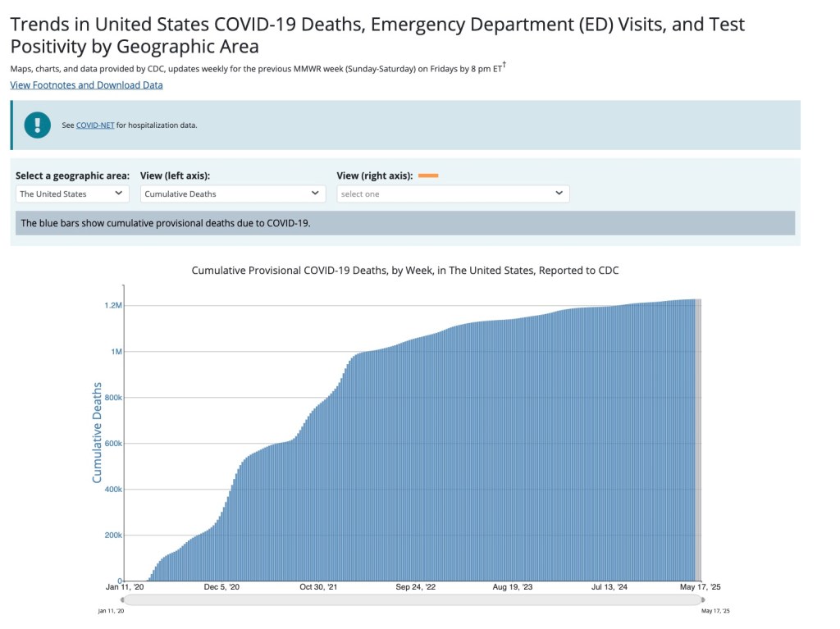Click the middle of the date range slider track
The image size is (840, 629).
(410, 599)
